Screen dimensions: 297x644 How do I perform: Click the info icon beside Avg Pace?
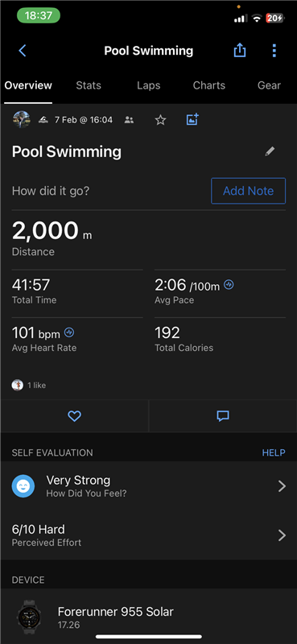229,284
